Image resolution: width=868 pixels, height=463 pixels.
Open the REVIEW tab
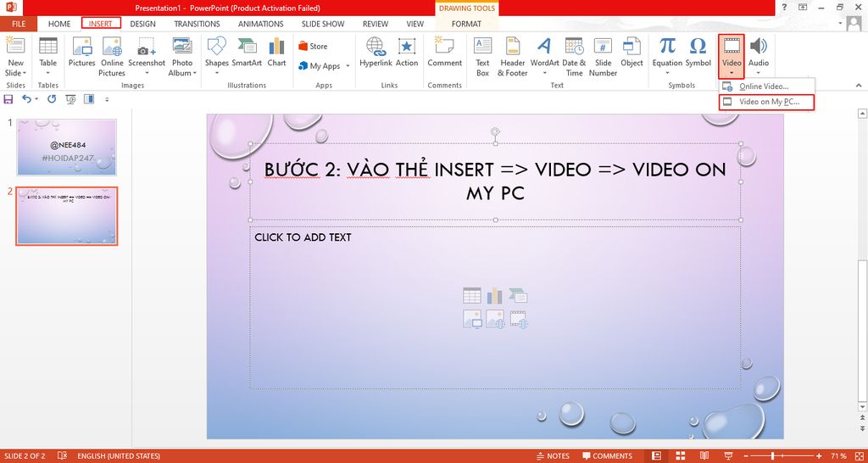pyautogui.click(x=376, y=24)
